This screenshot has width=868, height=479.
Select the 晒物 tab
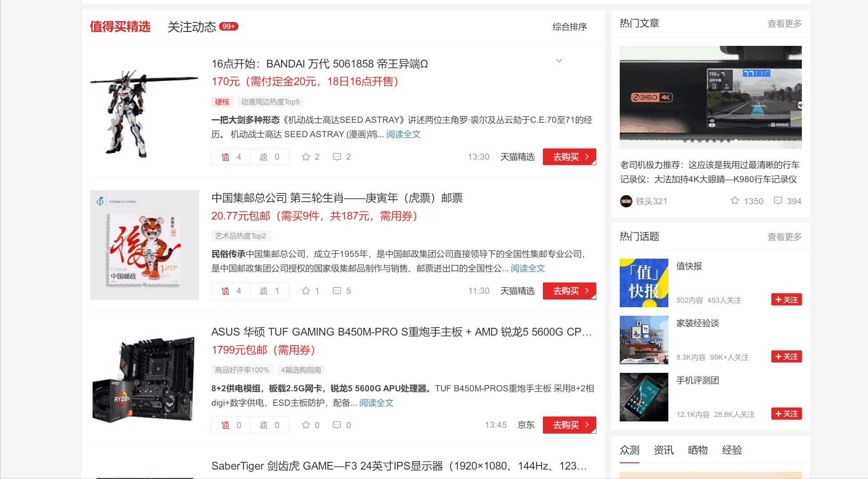(x=698, y=450)
